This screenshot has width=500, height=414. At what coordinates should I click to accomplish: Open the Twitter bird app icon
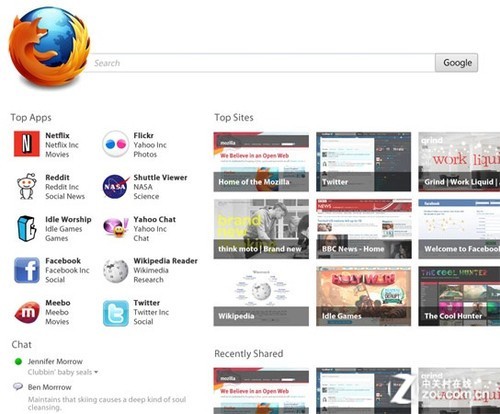pos(116,313)
